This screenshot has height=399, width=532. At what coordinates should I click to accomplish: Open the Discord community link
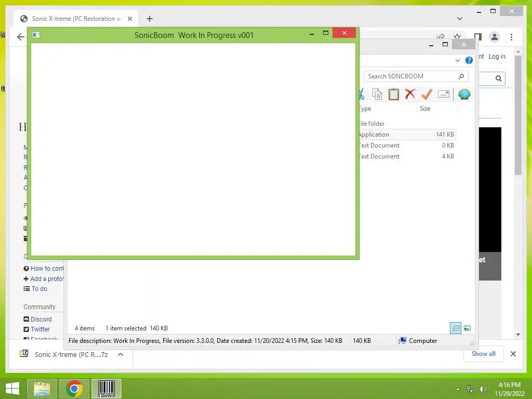tap(37, 320)
